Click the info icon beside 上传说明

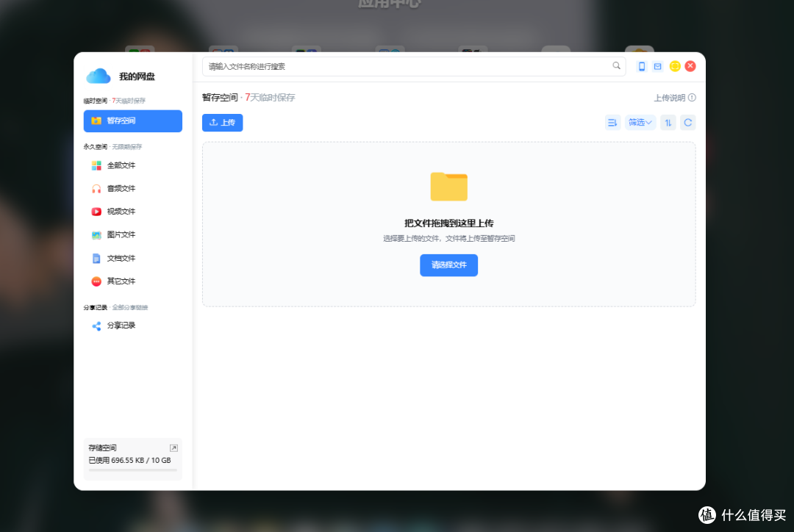coord(692,98)
